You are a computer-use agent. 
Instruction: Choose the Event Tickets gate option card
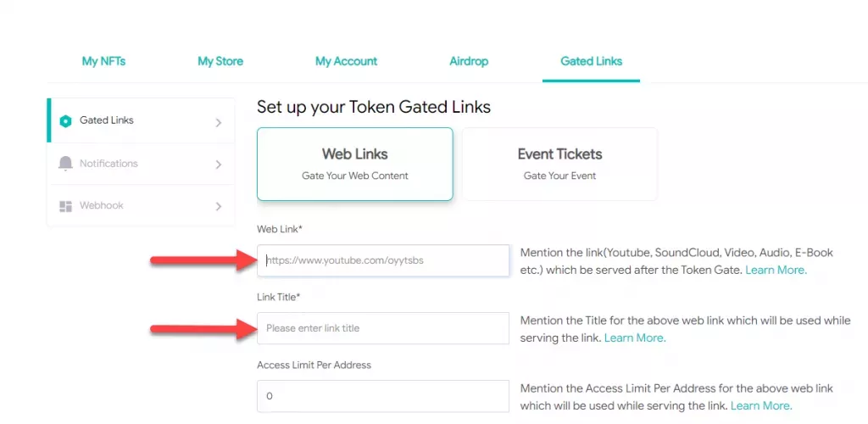(x=559, y=164)
